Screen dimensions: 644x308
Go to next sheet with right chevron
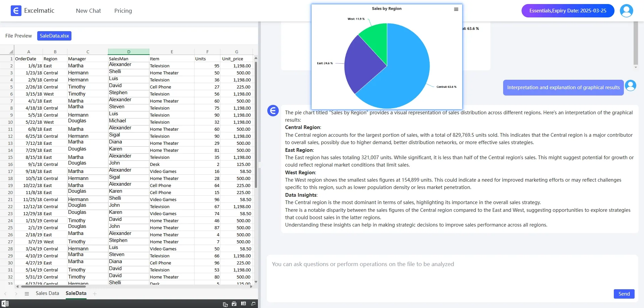pyautogui.click(x=16, y=294)
